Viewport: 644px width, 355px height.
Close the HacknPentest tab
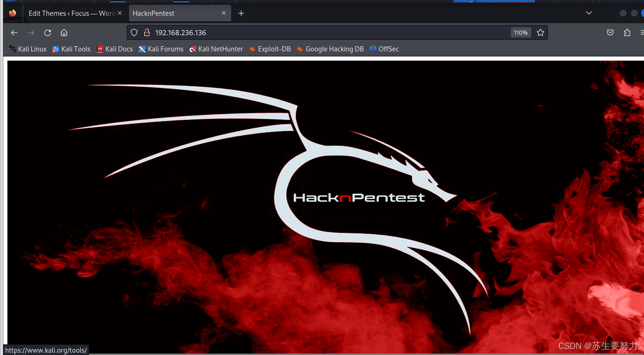224,13
